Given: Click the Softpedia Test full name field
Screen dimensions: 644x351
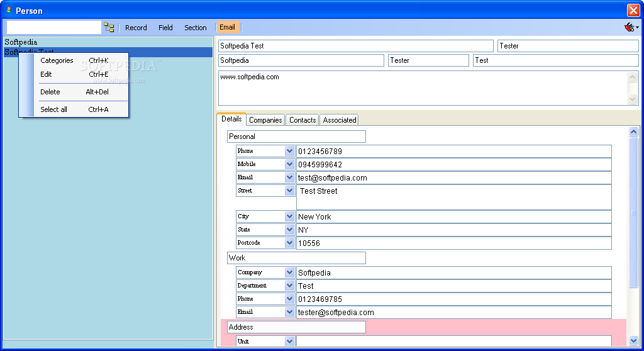Looking at the screenshot, I should tap(356, 46).
